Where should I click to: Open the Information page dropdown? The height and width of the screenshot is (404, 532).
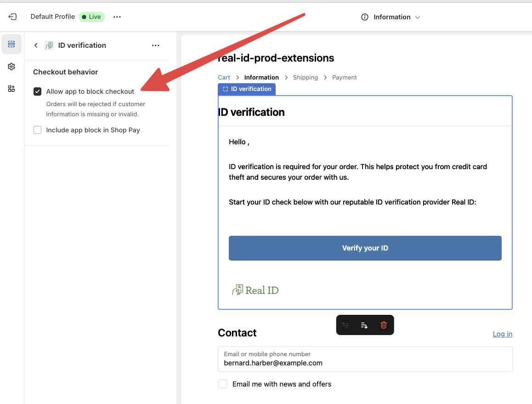tap(391, 17)
